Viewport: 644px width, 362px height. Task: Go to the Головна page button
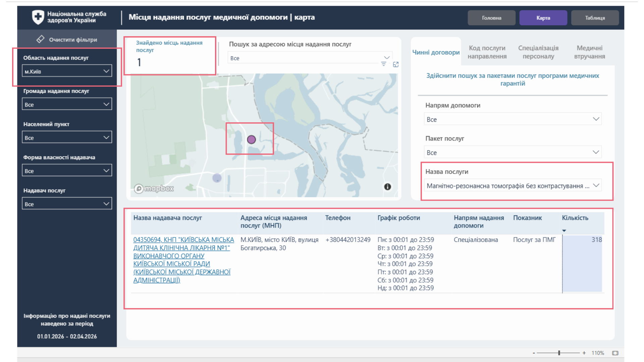pyautogui.click(x=491, y=18)
